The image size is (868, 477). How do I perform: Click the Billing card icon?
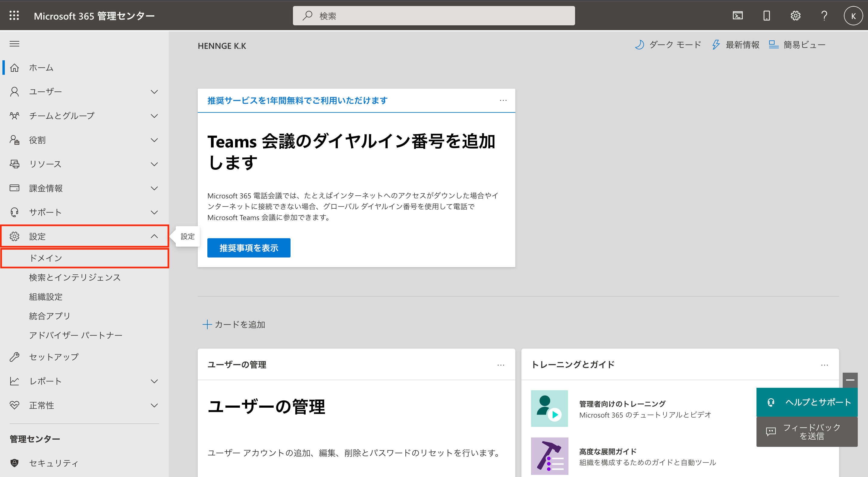pos(14,188)
